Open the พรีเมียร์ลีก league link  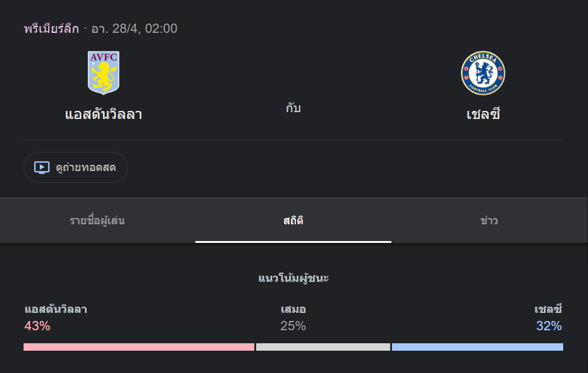51,29
